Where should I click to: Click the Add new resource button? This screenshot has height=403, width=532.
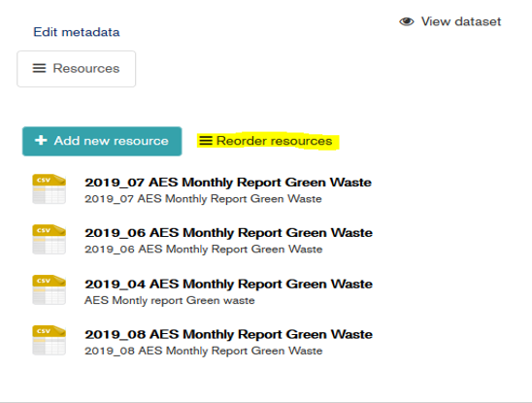tap(102, 141)
